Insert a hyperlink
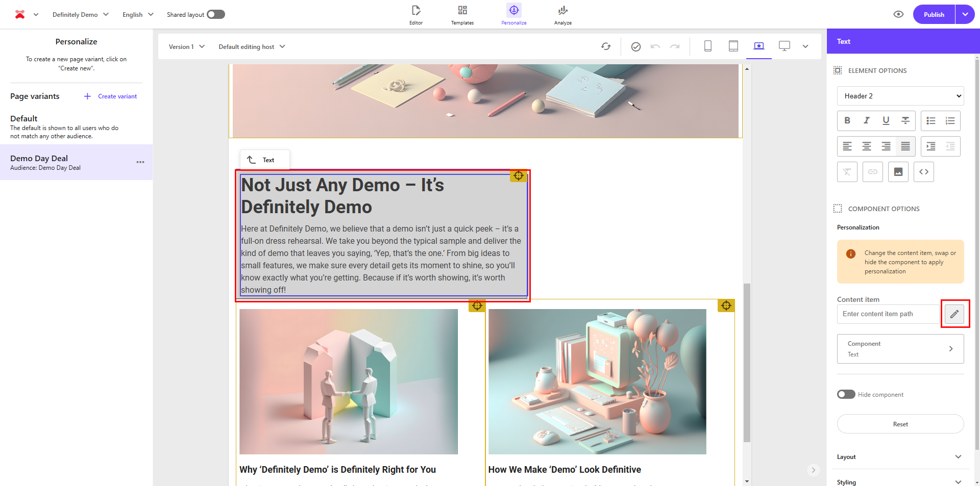 point(873,172)
